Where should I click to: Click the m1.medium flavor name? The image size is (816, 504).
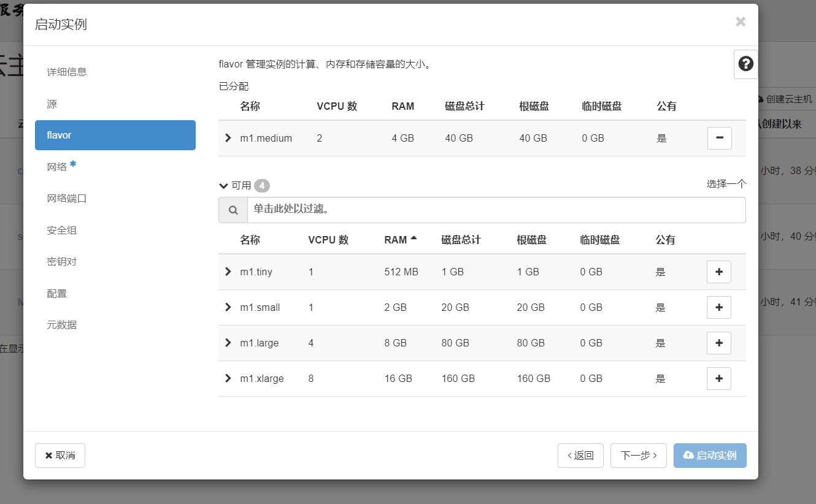point(266,138)
